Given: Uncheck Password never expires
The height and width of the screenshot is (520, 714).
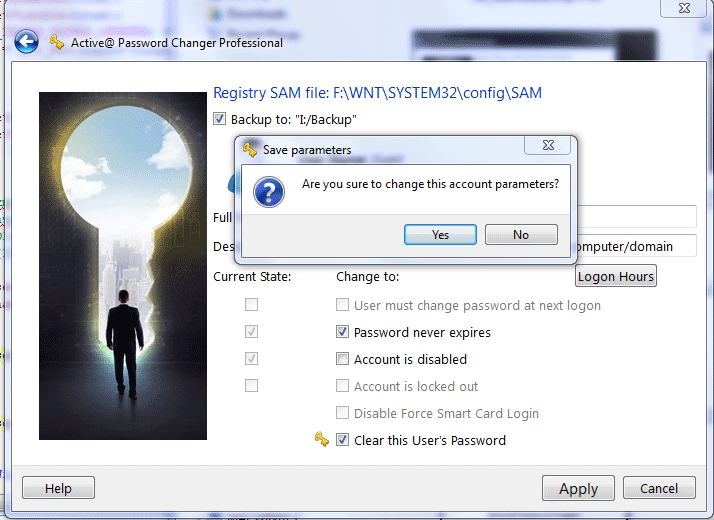Looking at the screenshot, I should [x=342, y=332].
